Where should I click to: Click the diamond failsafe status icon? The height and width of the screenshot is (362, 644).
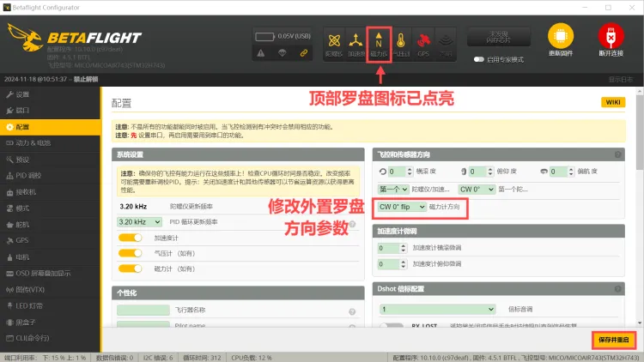[x=283, y=53]
